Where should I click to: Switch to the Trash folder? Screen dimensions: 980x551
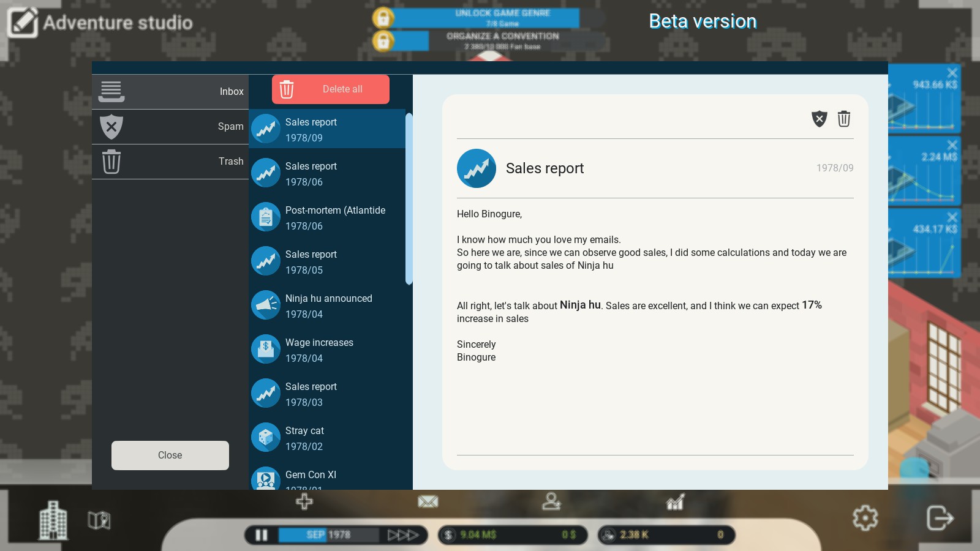[x=170, y=162]
